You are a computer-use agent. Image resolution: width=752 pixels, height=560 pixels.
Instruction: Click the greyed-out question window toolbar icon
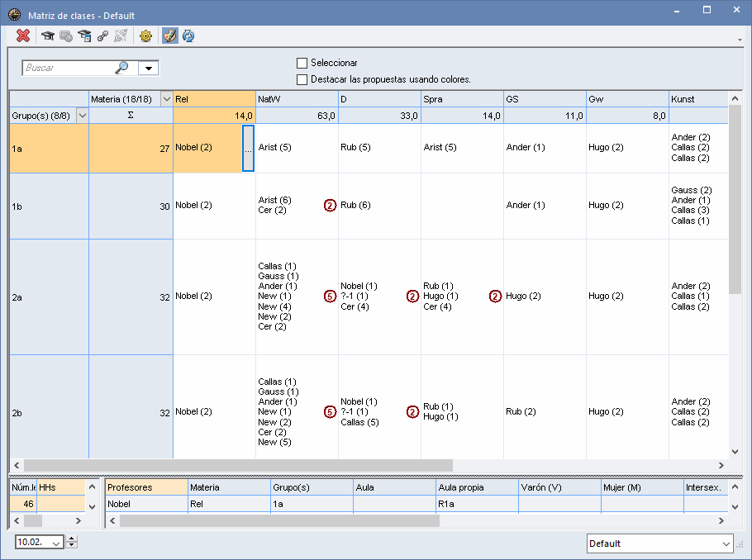point(66,36)
